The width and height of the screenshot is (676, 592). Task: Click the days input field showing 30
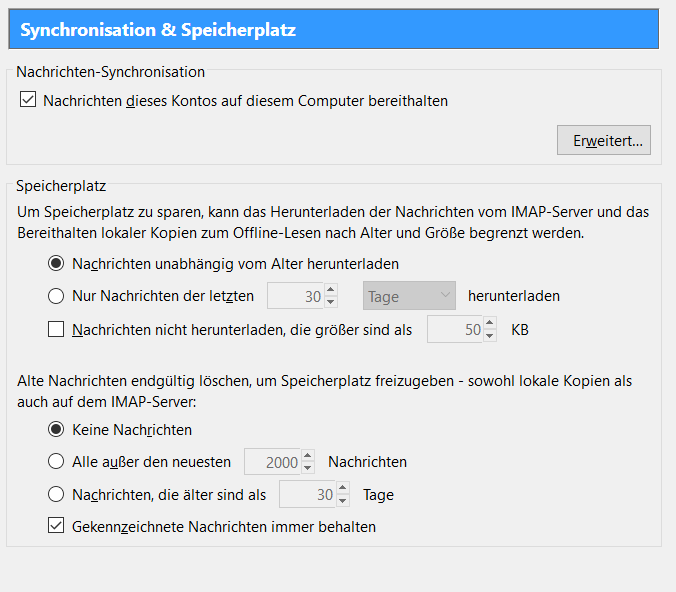[x=293, y=296]
